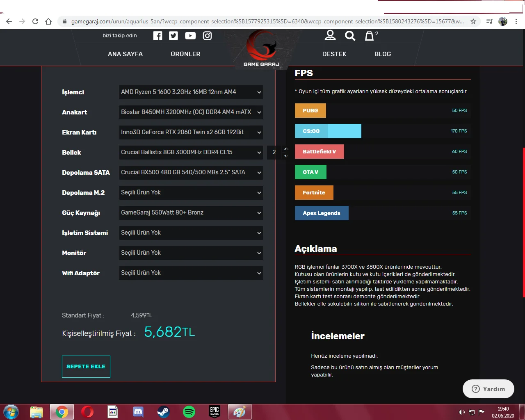Click the İncelemeler heading

click(338, 336)
